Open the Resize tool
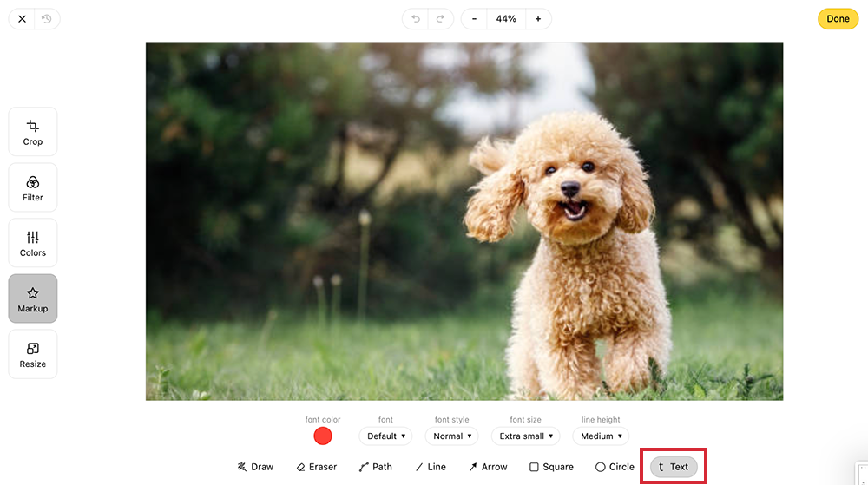This screenshot has height=485, width=868. (33, 354)
